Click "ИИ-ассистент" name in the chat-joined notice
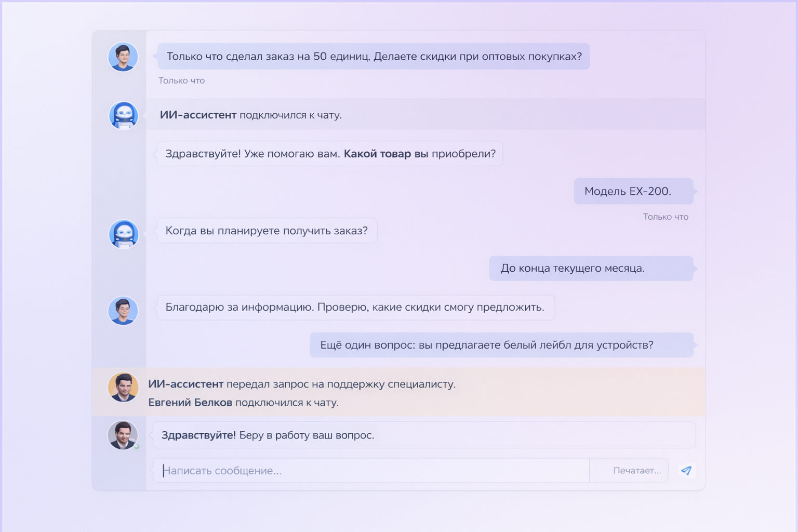798x532 pixels. coord(198,115)
